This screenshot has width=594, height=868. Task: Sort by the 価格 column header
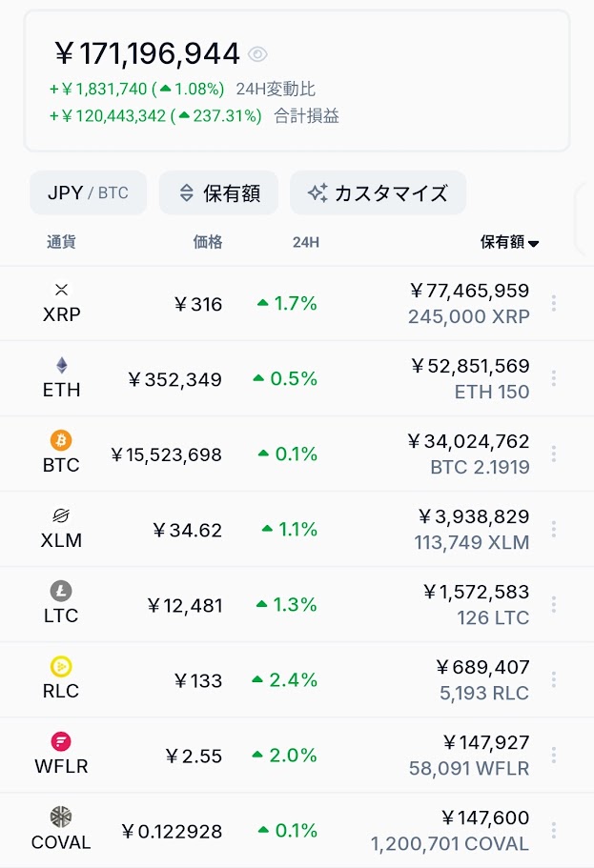click(208, 241)
